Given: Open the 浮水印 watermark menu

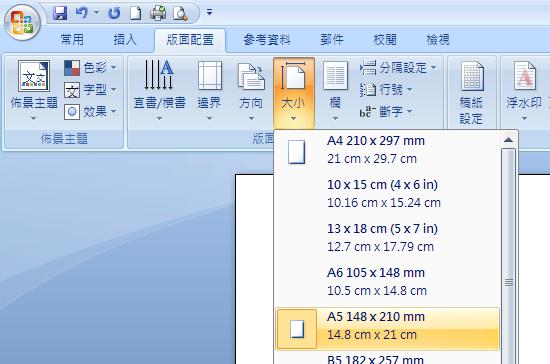Looking at the screenshot, I should click(x=524, y=90).
